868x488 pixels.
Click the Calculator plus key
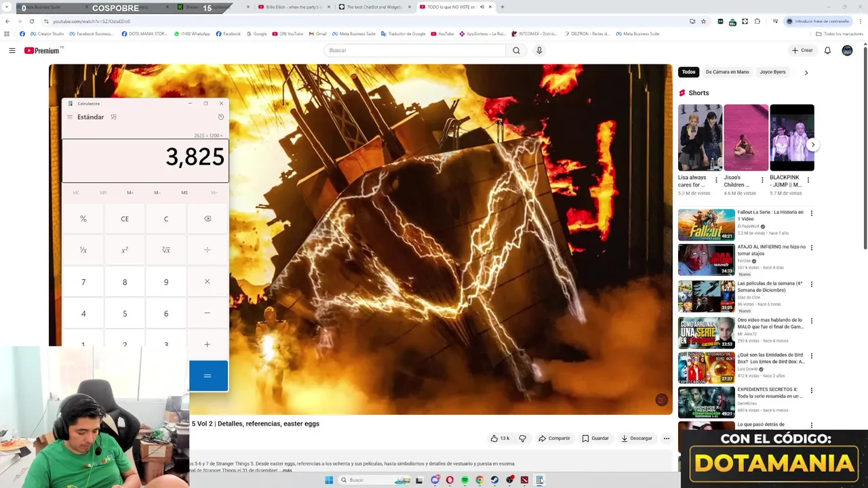pyautogui.click(x=208, y=344)
